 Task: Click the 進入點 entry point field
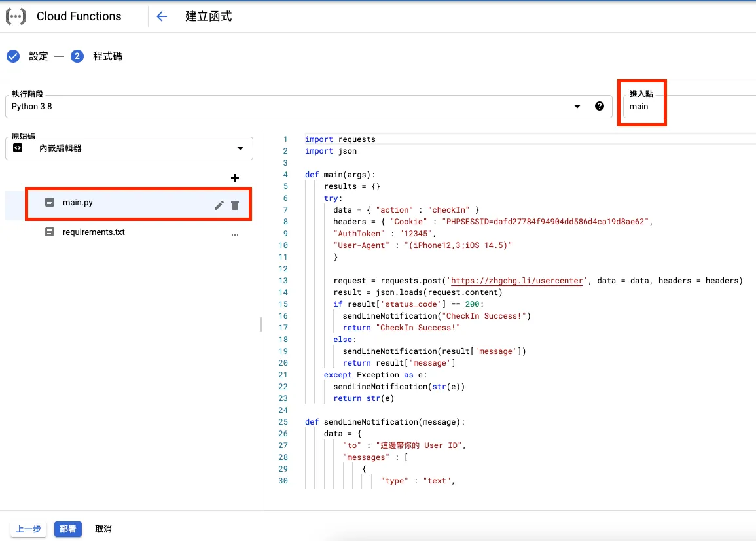687,107
